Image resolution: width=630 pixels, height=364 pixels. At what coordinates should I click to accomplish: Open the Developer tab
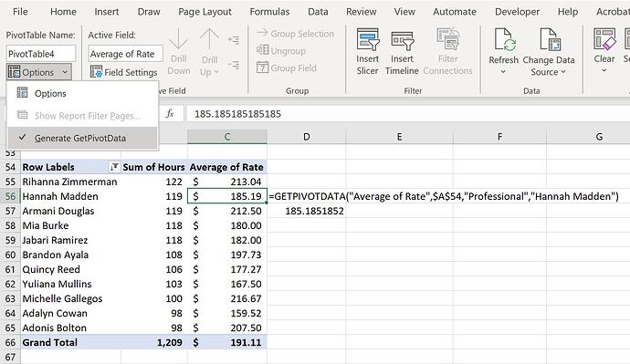pyautogui.click(x=517, y=12)
